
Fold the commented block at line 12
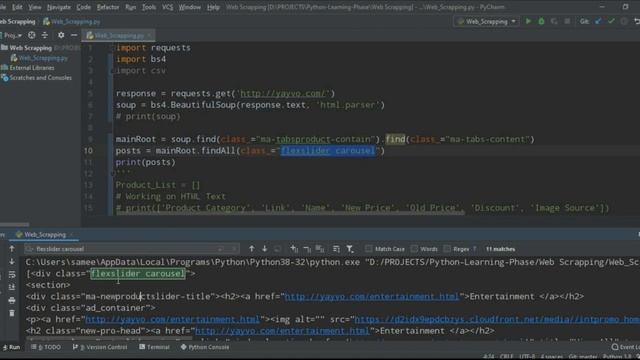(x=113, y=173)
